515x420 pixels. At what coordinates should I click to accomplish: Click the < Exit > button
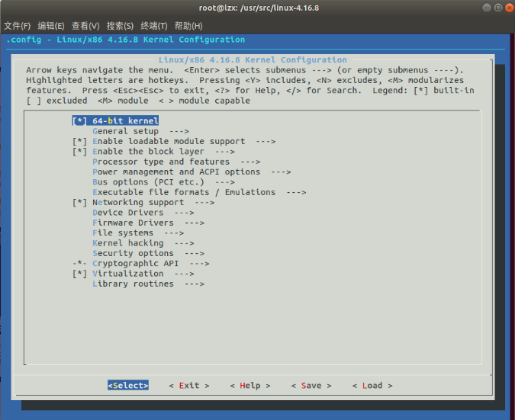pos(189,385)
